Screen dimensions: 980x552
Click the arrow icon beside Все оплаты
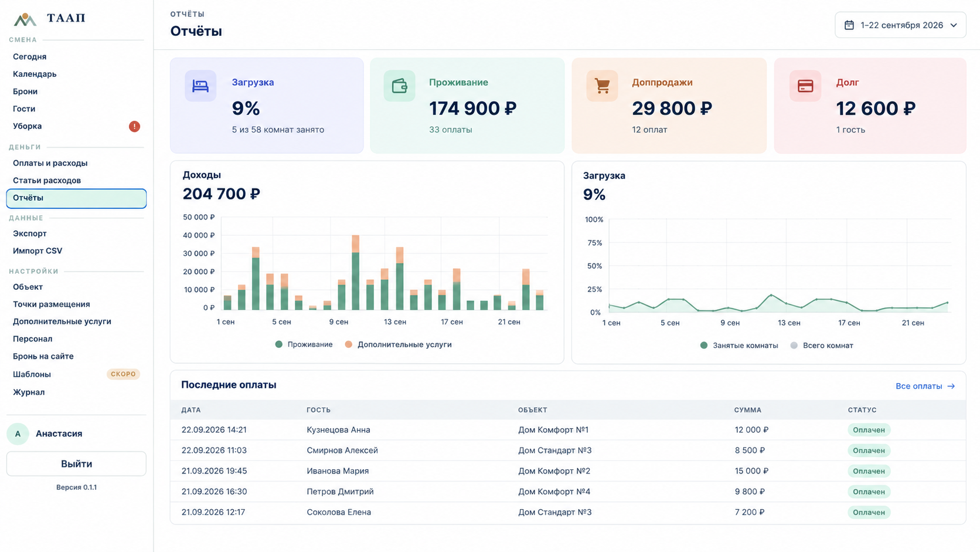[951, 386]
